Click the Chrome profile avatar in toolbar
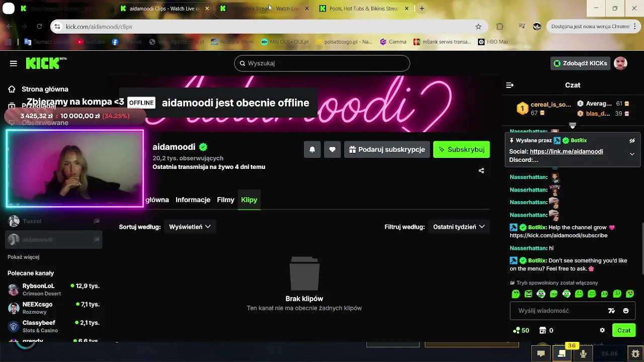The height and width of the screenshot is (362, 644). click(537, 27)
